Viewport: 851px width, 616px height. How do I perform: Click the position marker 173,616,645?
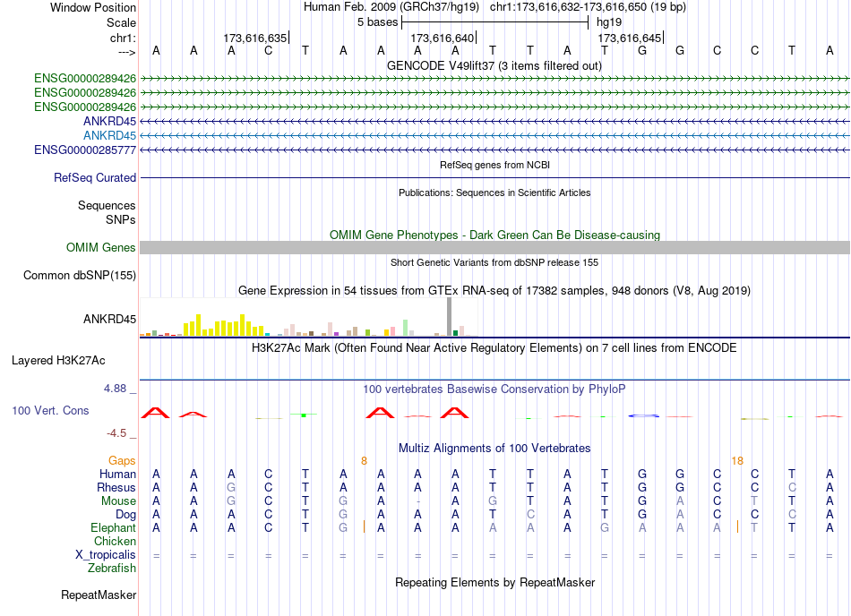pyautogui.click(x=630, y=38)
